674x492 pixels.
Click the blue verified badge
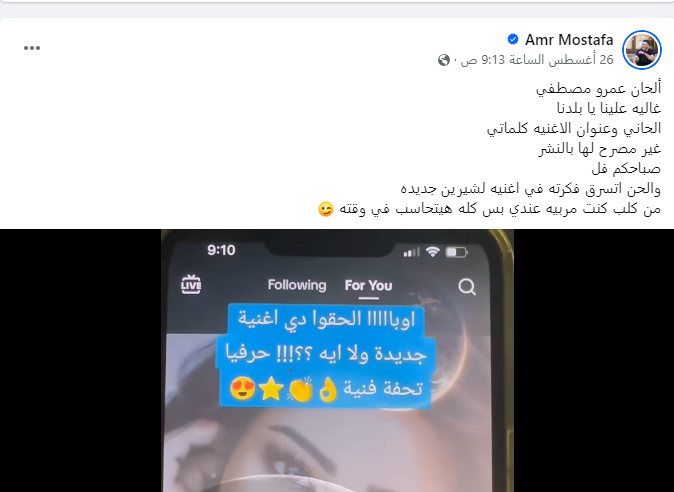point(513,40)
